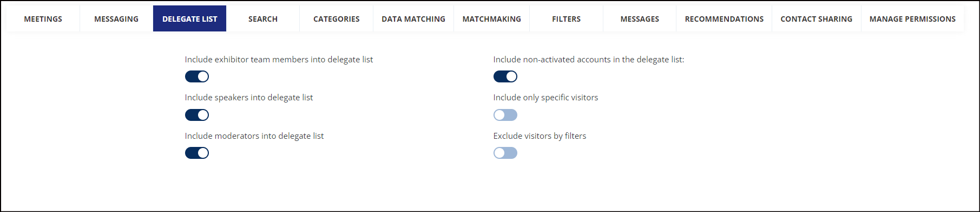Click the 'Include speakers into delegate list' label
980x212 pixels.
249,98
